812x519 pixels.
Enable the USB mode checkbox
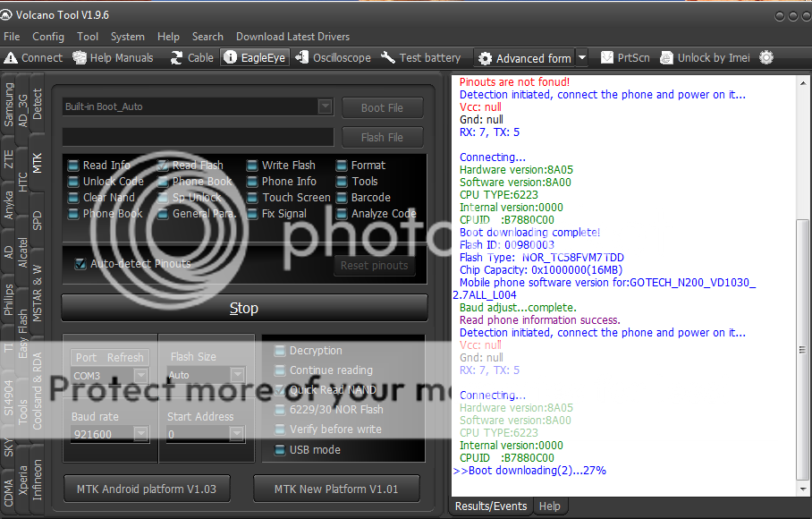pos(280,449)
